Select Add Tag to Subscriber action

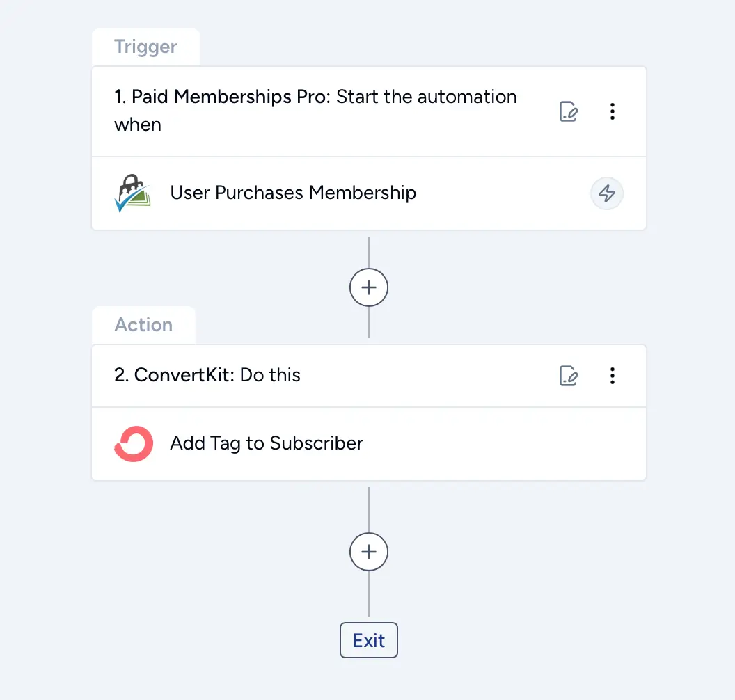267,443
